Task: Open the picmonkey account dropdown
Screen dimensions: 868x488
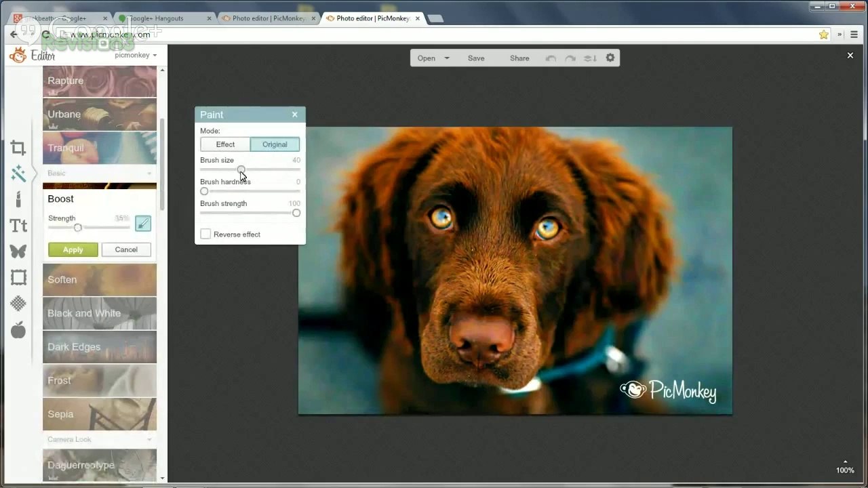Action: click(x=136, y=55)
